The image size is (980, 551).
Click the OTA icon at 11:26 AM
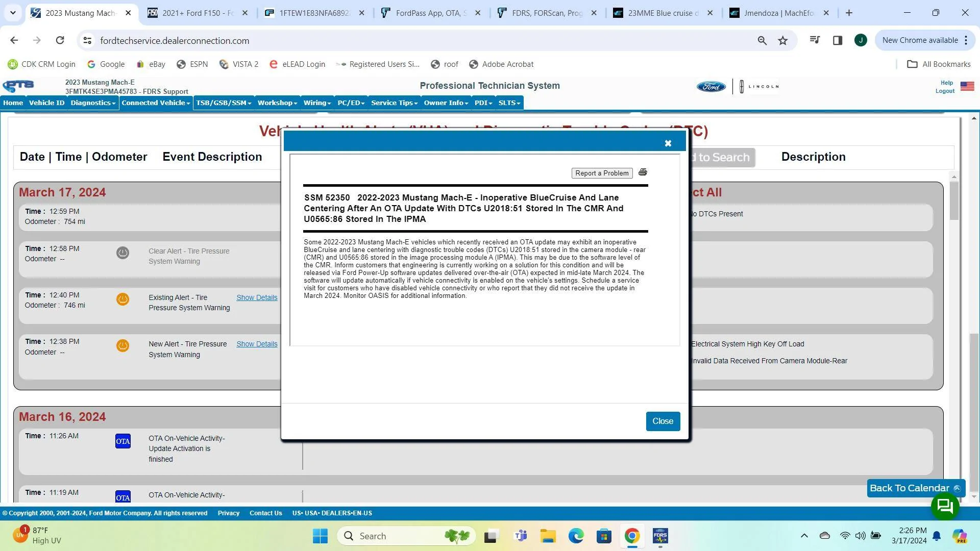coord(123,441)
